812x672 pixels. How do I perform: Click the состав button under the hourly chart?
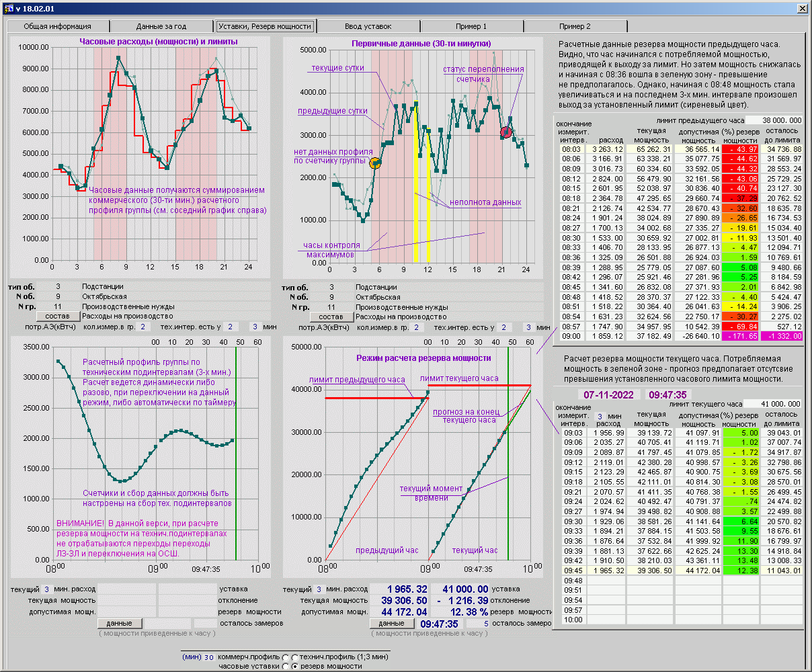point(57,316)
